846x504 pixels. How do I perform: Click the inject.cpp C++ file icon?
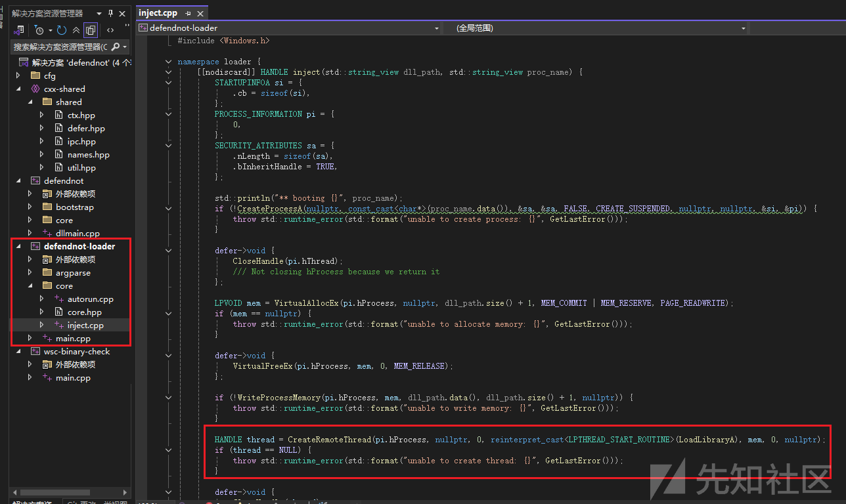59,325
